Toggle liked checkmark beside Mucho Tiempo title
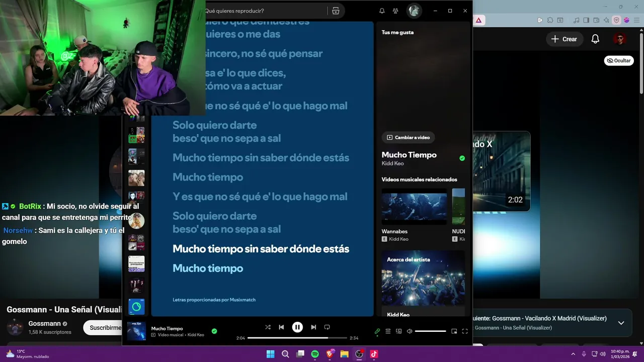This screenshot has height=362, width=644. tap(462, 158)
